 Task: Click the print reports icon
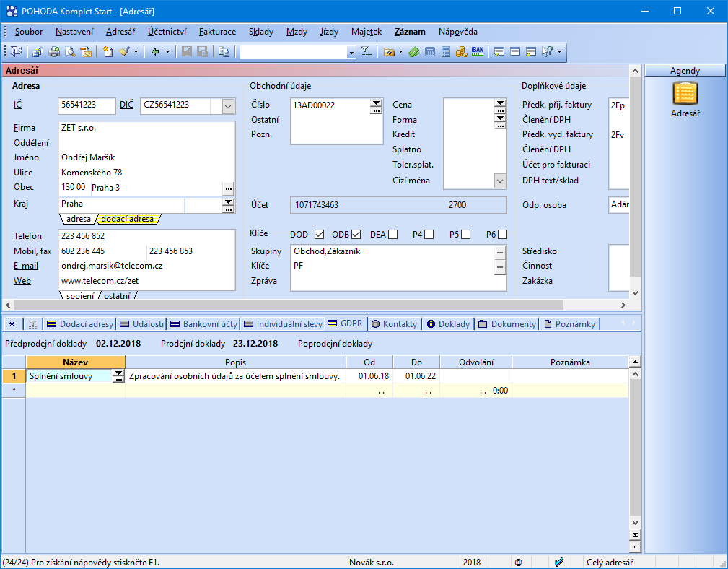tap(38, 51)
